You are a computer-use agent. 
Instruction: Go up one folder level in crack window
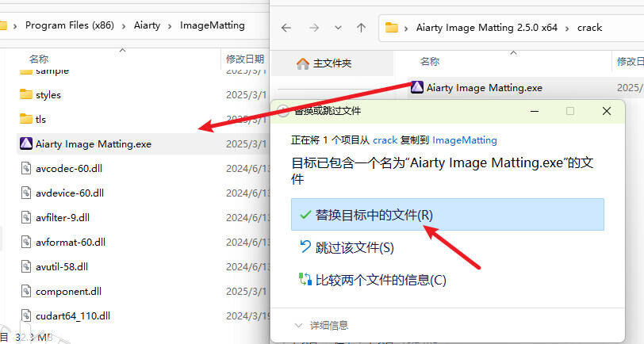pos(362,28)
